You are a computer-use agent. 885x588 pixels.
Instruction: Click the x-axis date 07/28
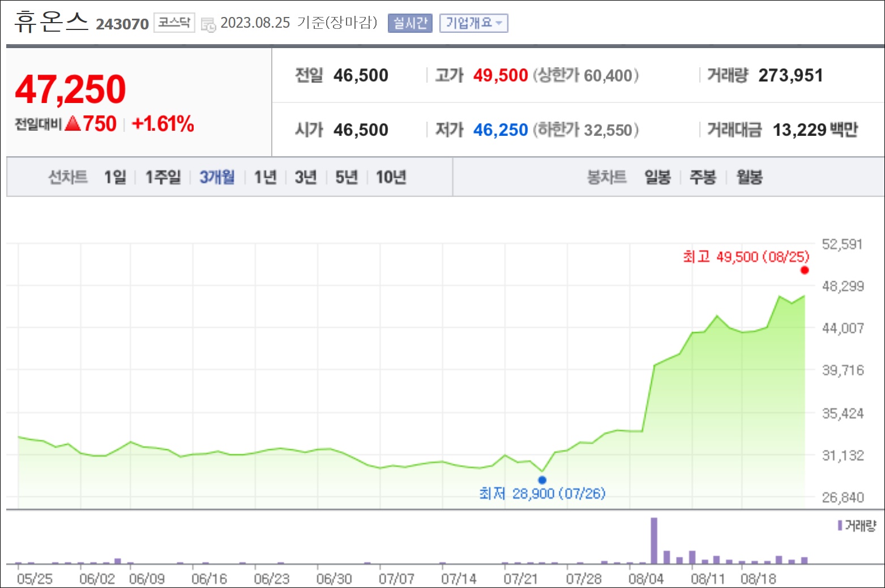583,579
